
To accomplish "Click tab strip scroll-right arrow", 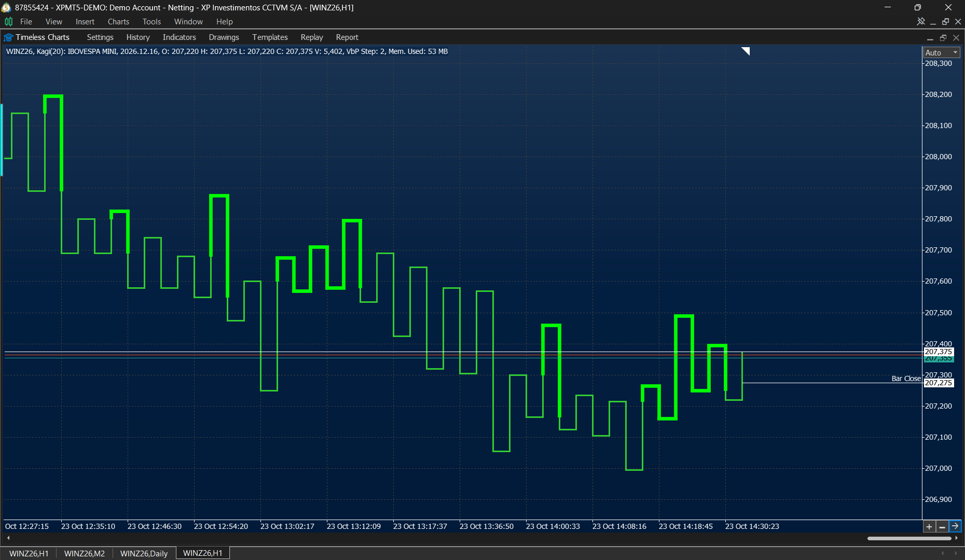I will tap(956, 553).
